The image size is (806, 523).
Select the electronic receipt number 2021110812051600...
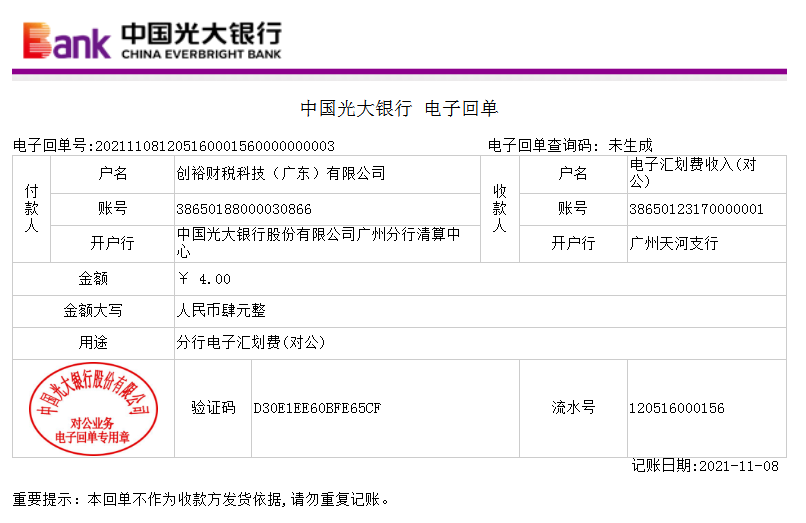214,146
